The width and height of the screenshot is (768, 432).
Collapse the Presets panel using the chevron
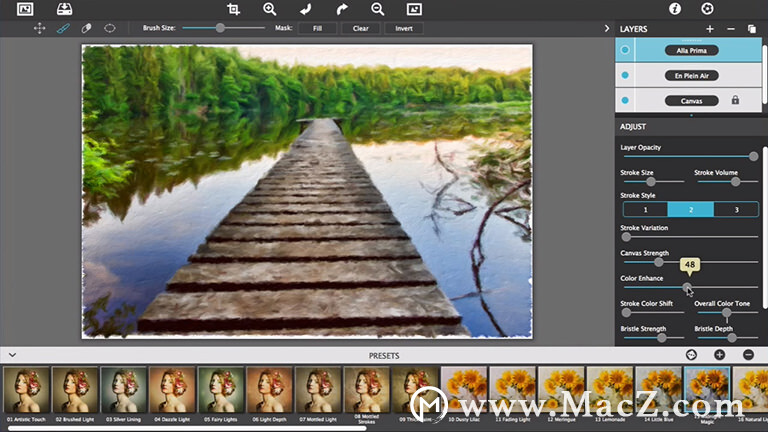tap(12, 355)
